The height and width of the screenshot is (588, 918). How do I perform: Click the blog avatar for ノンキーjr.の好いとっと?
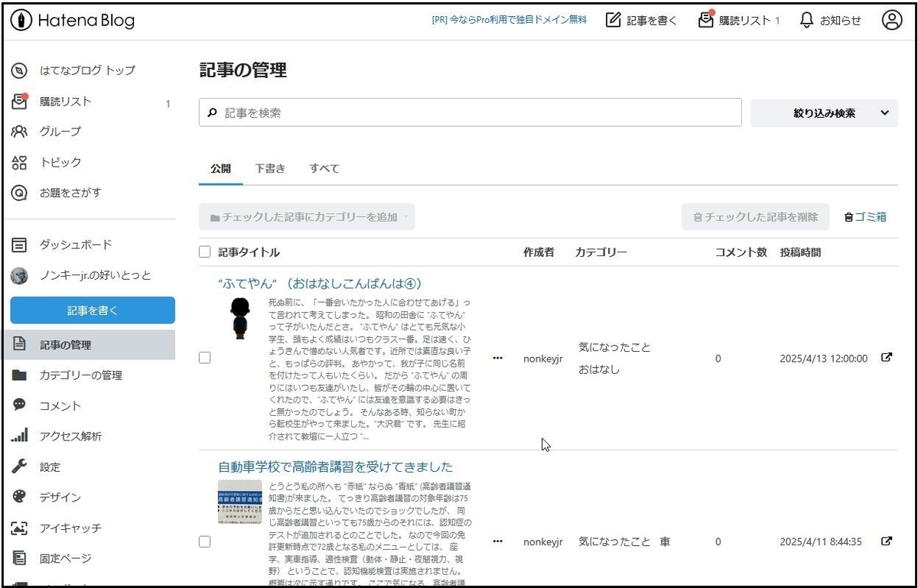pyautogui.click(x=20, y=275)
